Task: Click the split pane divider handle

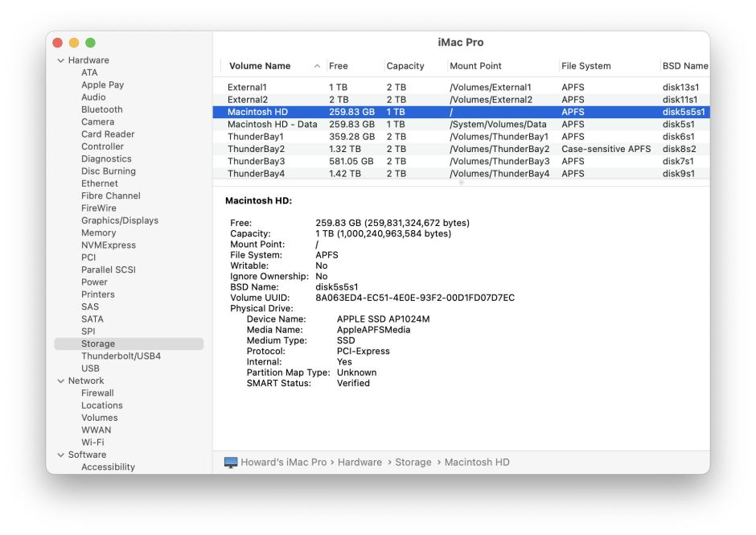Action: (461, 183)
